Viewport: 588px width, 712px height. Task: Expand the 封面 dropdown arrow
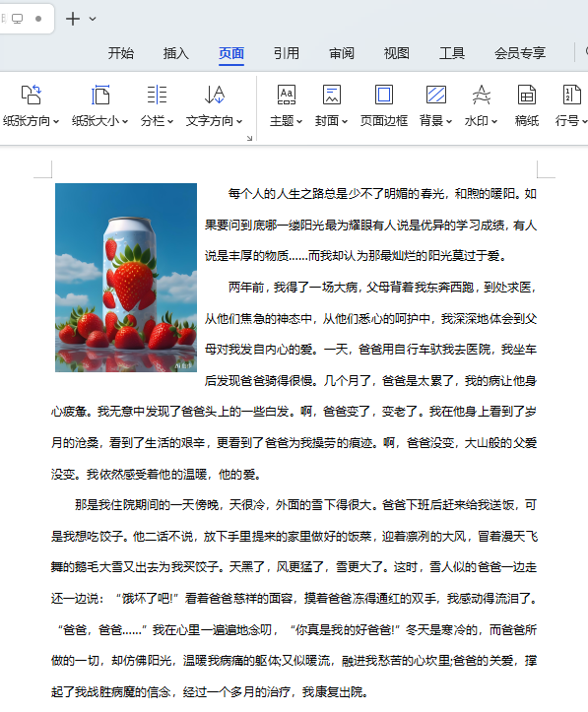click(x=345, y=121)
